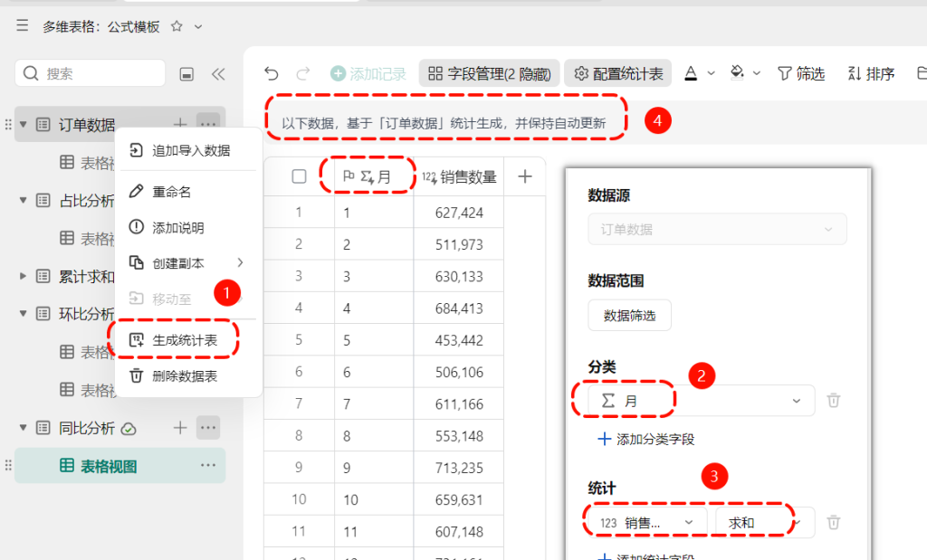The image size is (927, 560).
Task: Collapse the sidebar with double chevron
Action: (x=218, y=74)
